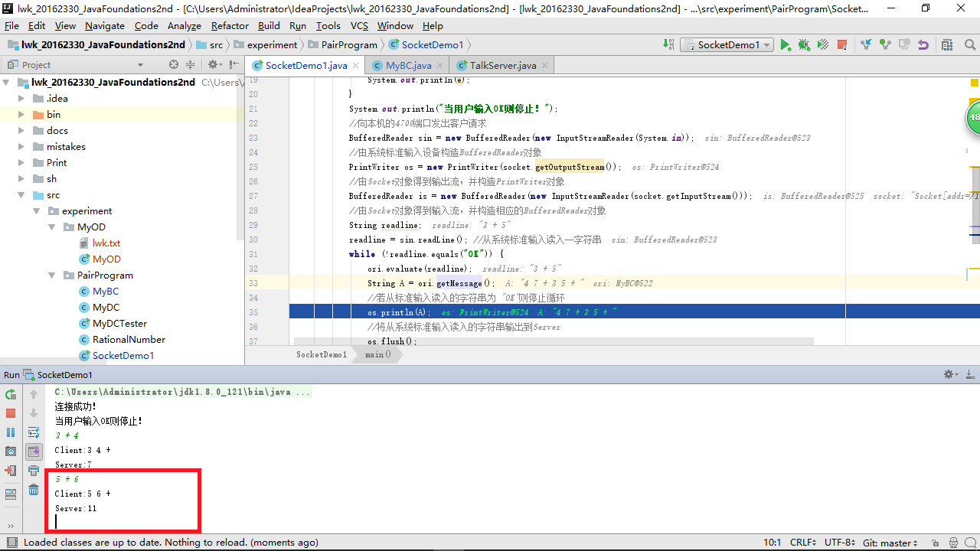Click the main() breadcrumb below editor
This screenshot has height=551, width=980.
378,354
